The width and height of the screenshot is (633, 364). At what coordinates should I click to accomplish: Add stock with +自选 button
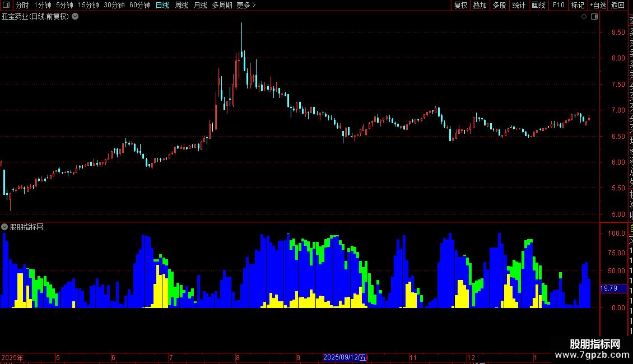coord(598,5)
